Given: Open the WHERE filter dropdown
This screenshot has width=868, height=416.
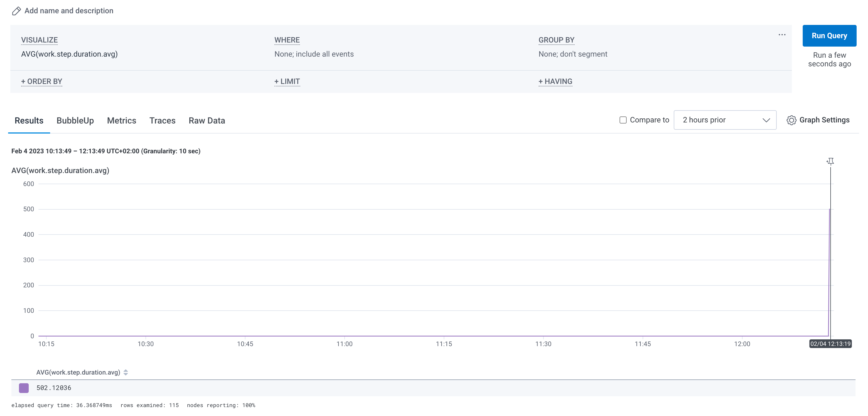Looking at the screenshot, I should coord(314,54).
